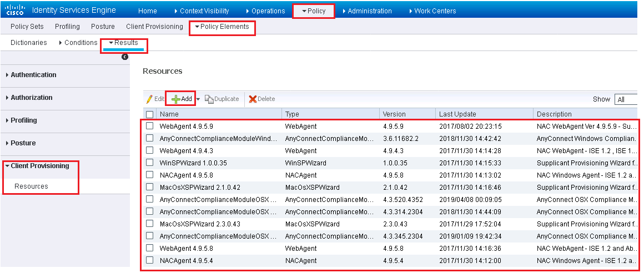Sort by the Description column header
This screenshot has width=644, height=278.
(x=554, y=114)
